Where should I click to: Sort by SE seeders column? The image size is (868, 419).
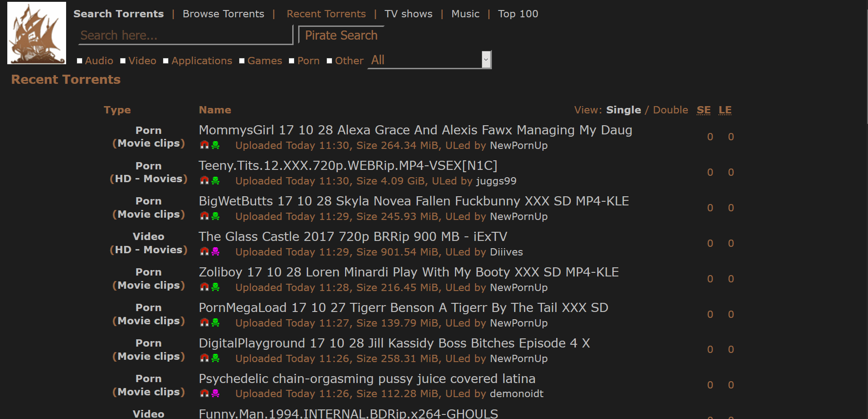click(x=703, y=110)
